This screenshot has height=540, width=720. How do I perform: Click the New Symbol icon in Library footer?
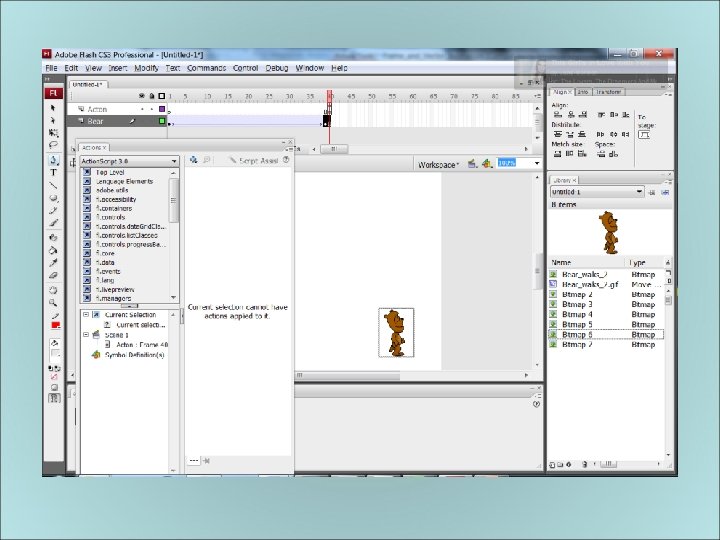tap(552, 465)
